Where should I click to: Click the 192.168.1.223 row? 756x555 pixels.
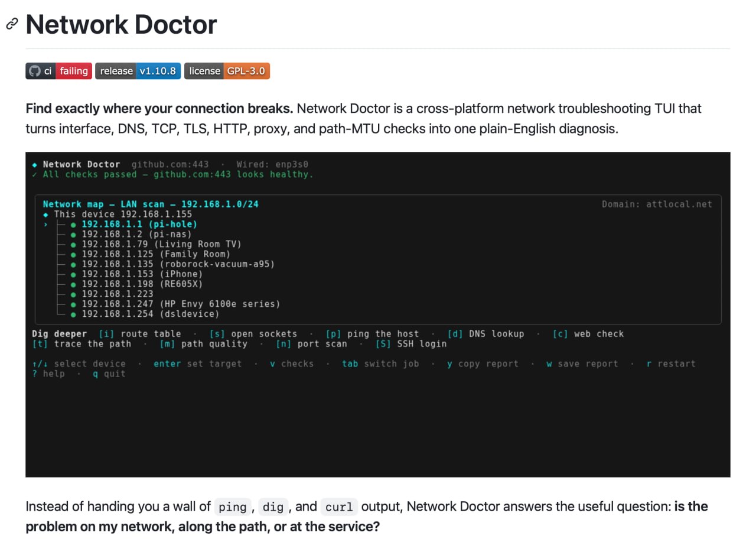(117, 294)
